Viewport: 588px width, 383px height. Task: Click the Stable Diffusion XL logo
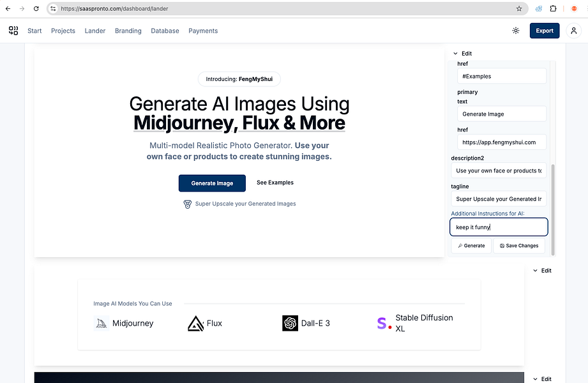click(x=384, y=323)
